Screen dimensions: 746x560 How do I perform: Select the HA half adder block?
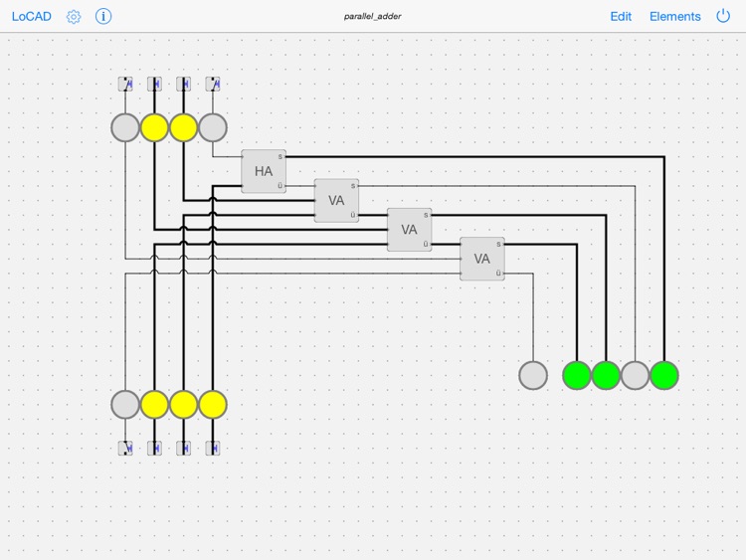point(264,171)
